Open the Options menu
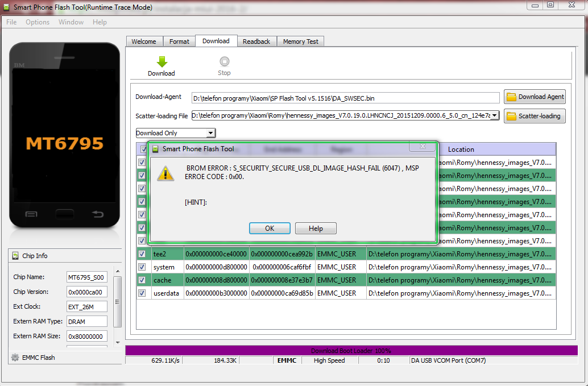The image size is (588, 386). click(38, 22)
